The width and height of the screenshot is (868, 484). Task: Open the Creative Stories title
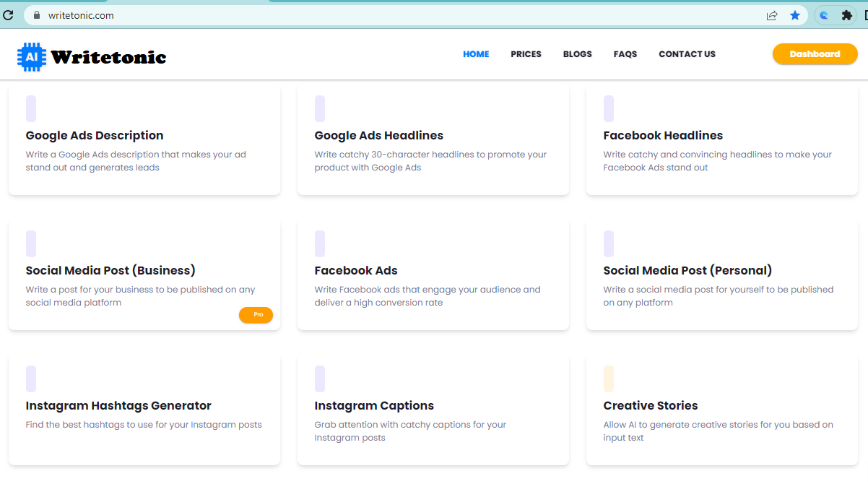pyautogui.click(x=651, y=406)
